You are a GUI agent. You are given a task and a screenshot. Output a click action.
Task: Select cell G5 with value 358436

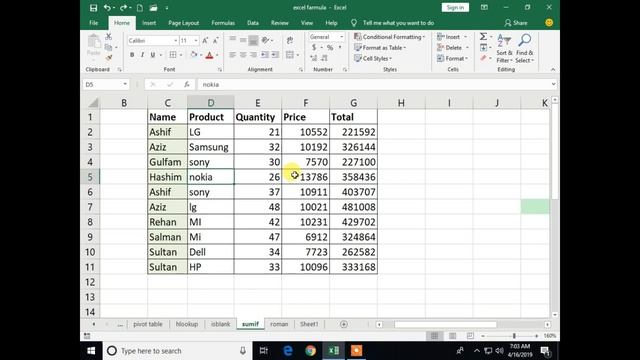(353, 177)
